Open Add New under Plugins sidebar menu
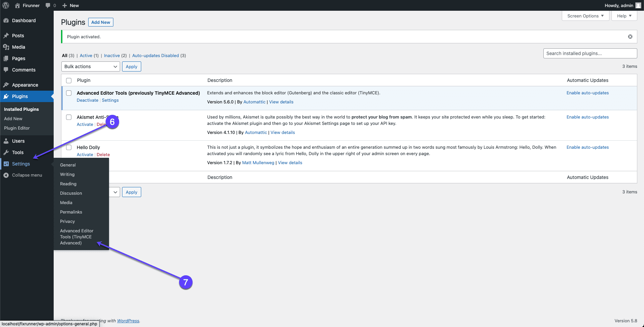 pos(13,119)
